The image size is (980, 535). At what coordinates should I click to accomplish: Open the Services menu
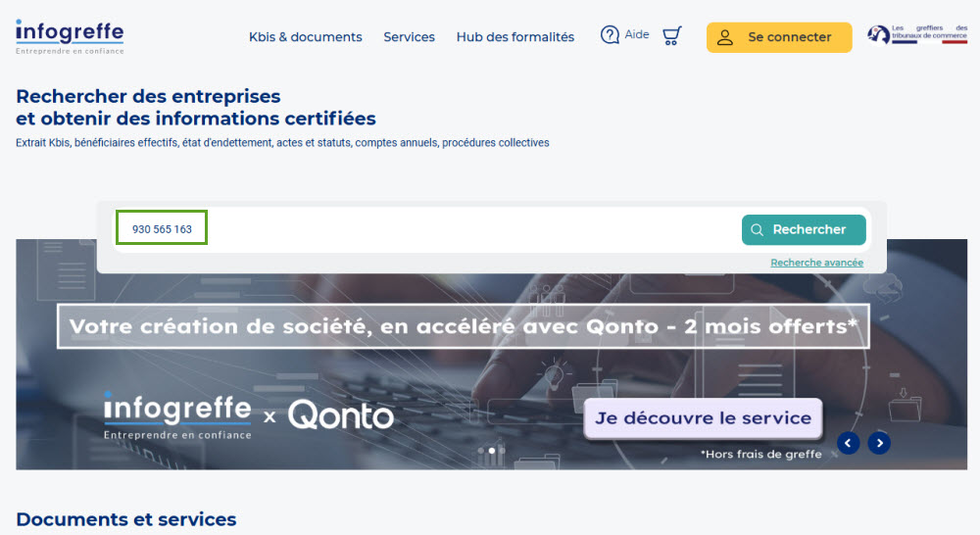[x=409, y=37]
